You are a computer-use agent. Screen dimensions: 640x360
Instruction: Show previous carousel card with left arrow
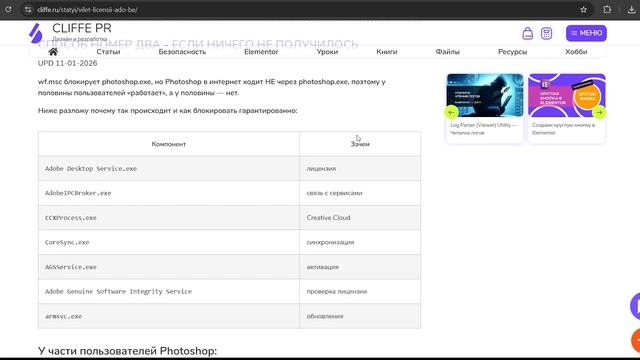pyautogui.click(x=451, y=112)
